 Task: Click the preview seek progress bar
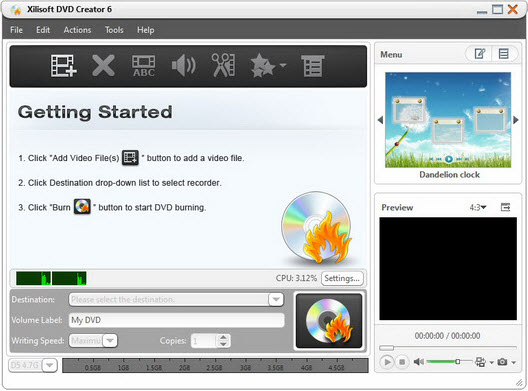448,347
